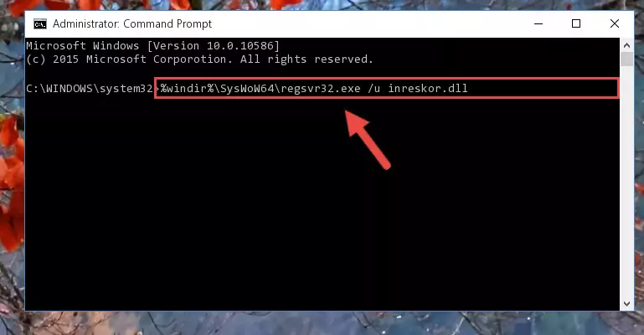This screenshot has height=335, width=644.
Task: Open the Command Prompt system menu icon
Action: coord(40,24)
